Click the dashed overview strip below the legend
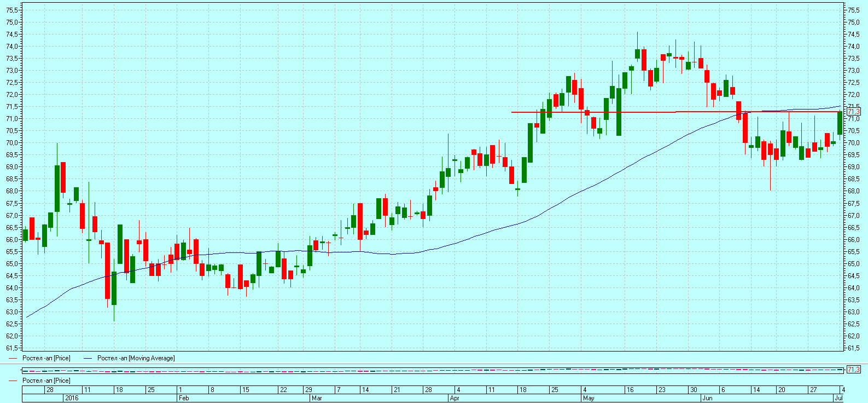The image size is (868, 403). [x=432, y=370]
